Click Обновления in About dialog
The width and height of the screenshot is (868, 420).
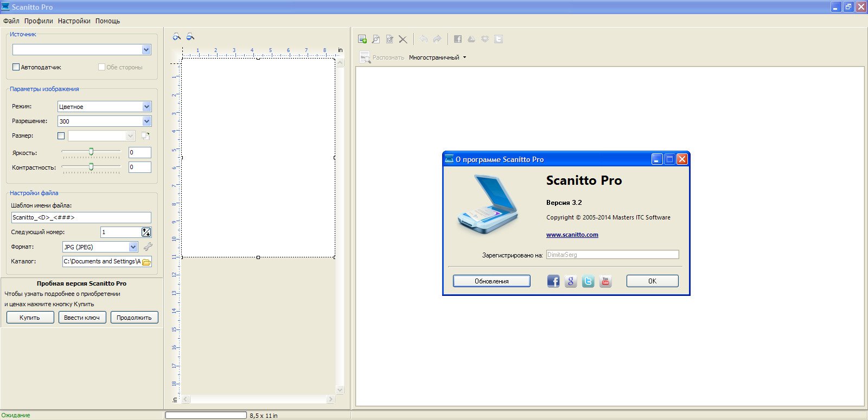coord(492,281)
